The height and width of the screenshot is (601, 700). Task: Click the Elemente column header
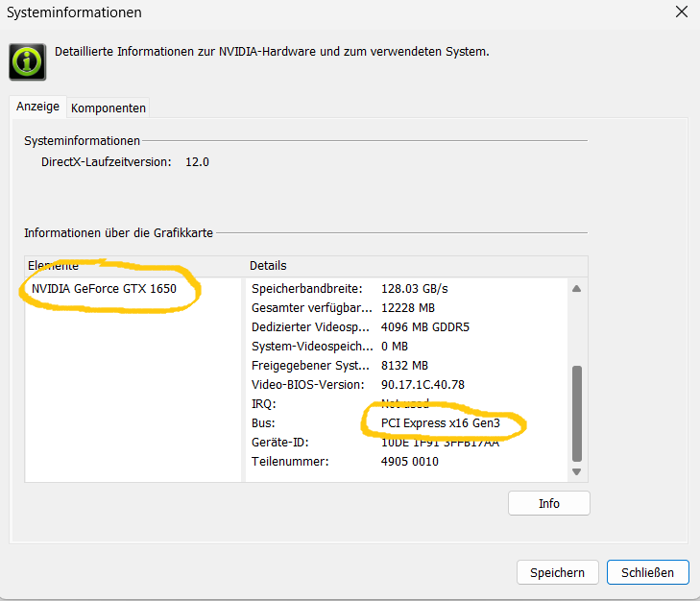[133, 266]
